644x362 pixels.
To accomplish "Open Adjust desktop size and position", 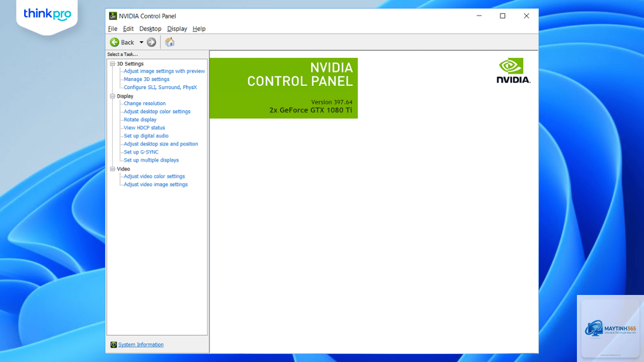I will tap(161, 144).
